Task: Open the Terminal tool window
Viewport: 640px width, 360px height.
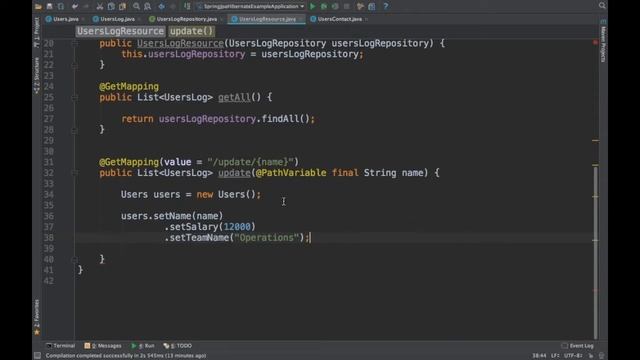Action: pos(60,346)
